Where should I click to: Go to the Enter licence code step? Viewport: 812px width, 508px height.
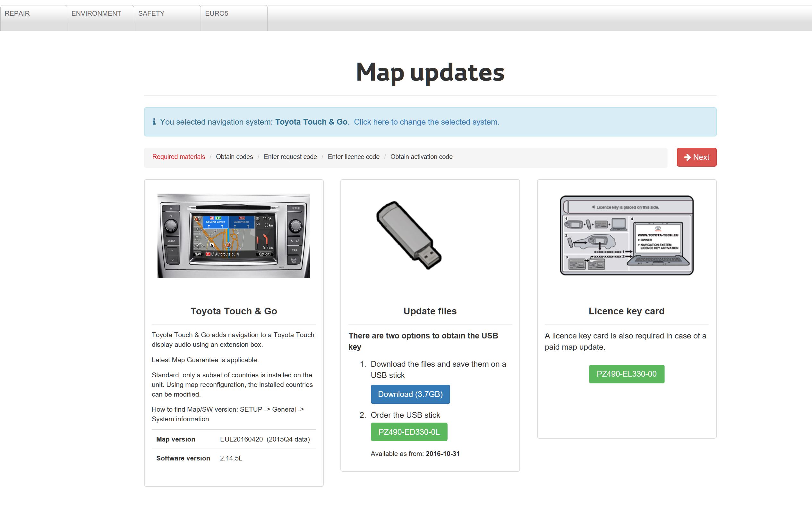354,157
